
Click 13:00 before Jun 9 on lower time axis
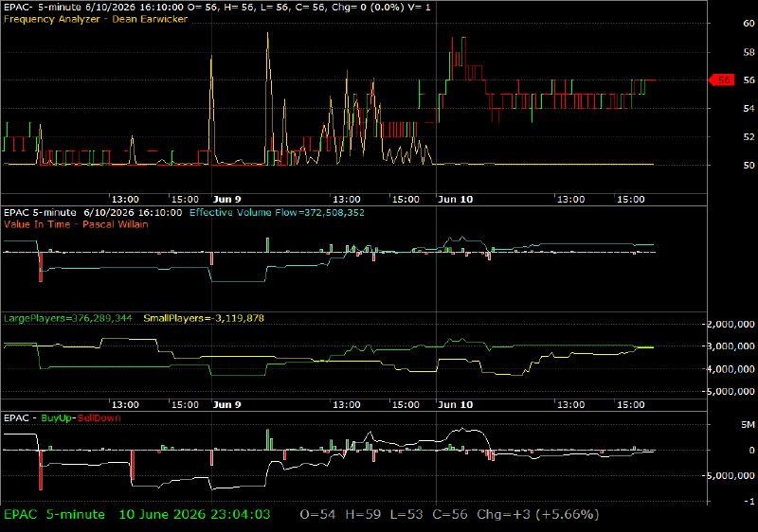pos(125,404)
